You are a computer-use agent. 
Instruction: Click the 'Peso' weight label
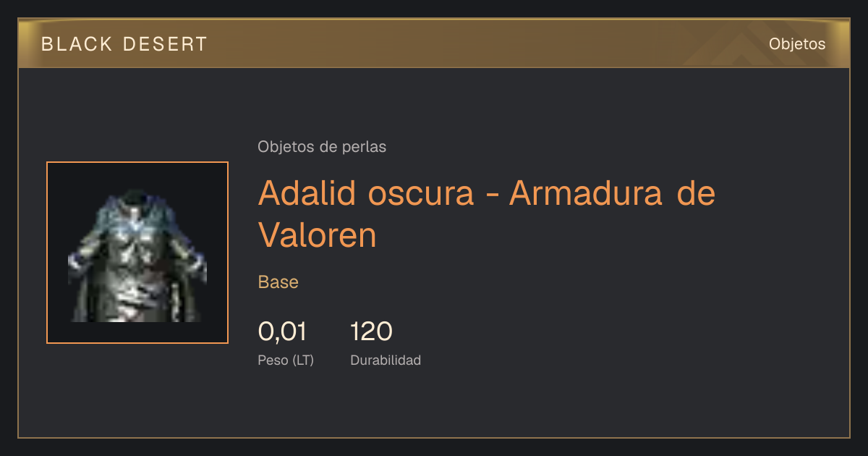273,360
